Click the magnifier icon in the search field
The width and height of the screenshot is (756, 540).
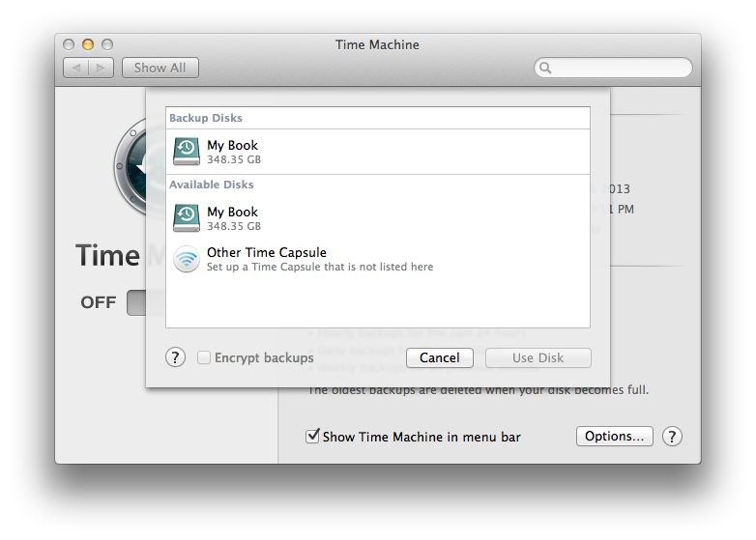[545, 68]
